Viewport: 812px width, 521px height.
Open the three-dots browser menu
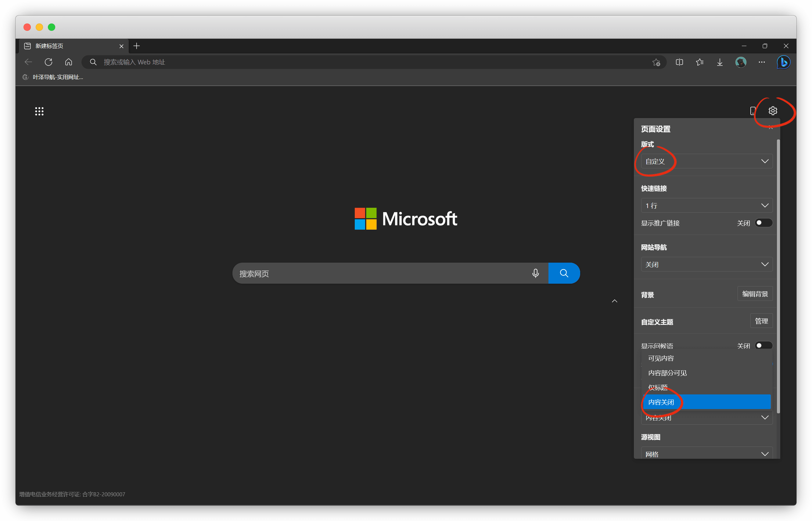(x=762, y=62)
